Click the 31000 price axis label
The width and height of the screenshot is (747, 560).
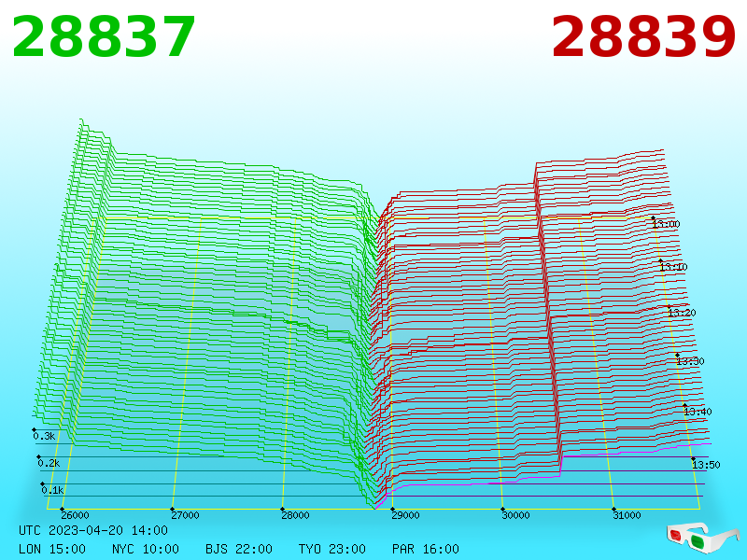pos(627,515)
